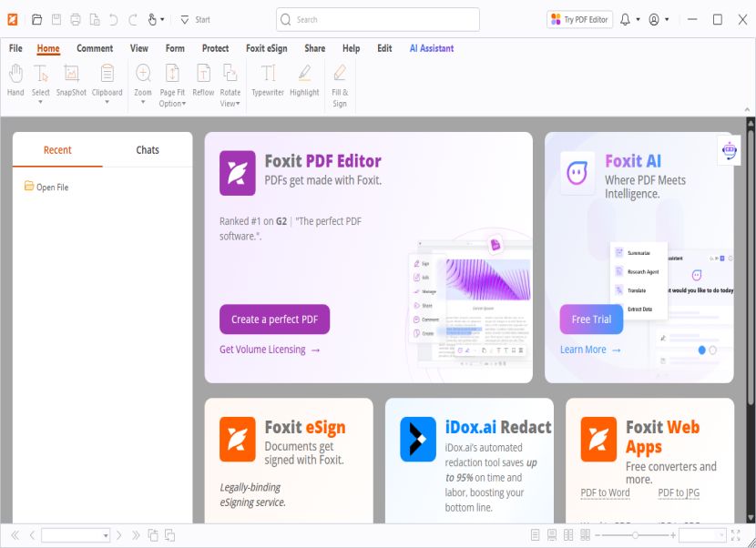
Task: Click the Rotate View icon
Action: [230, 73]
